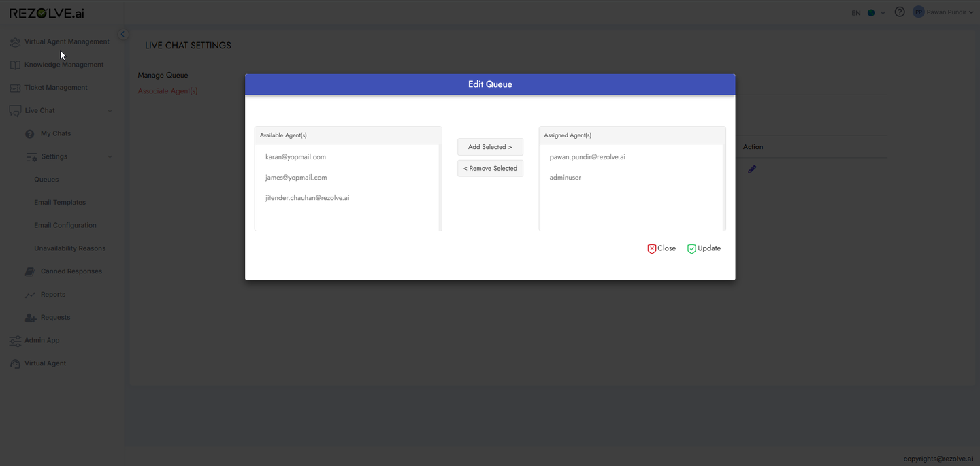Select james@yopmail.com in available agents

pos(296,178)
